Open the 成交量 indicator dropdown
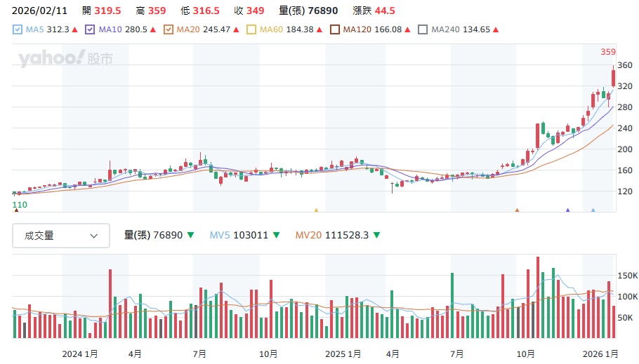 (x=61, y=236)
